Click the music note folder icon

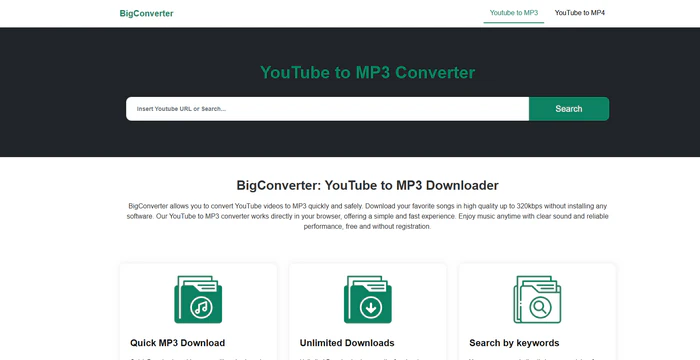(x=198, y=299)
